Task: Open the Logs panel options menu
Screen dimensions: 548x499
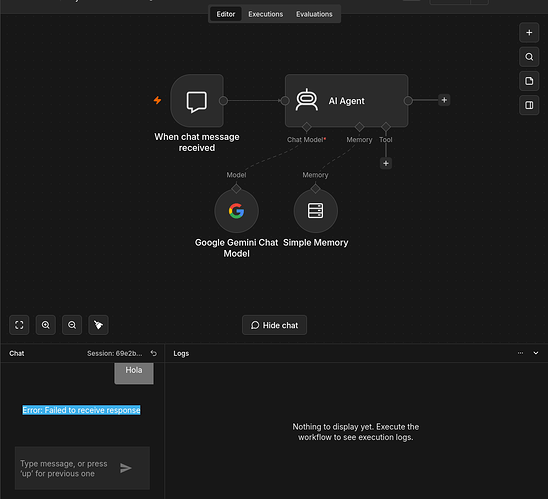Action: click(x=520, y=353)
